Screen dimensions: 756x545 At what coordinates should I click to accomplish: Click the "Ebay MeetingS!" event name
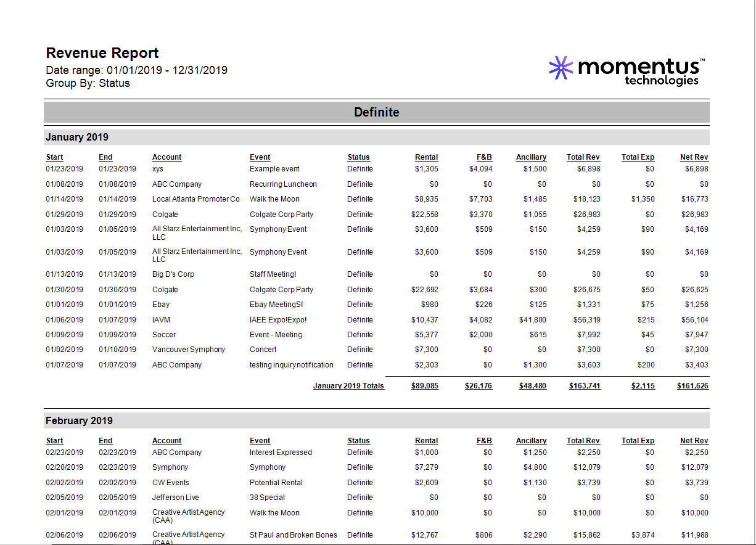point(276,305)
